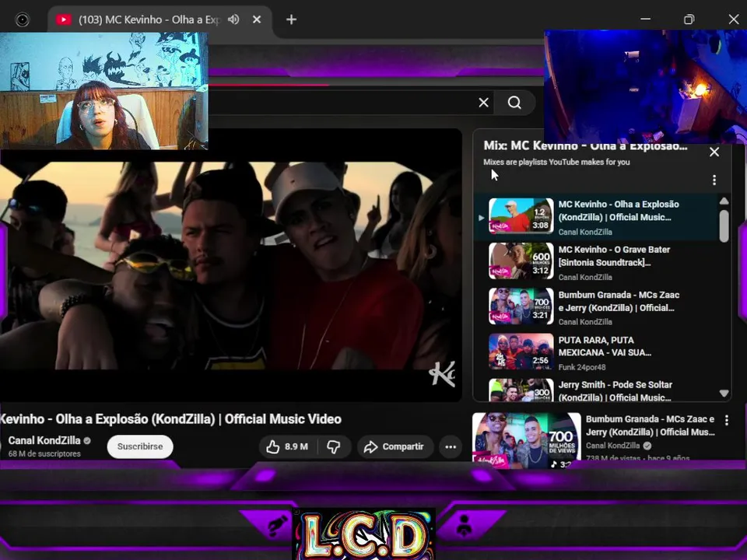Click the purple person icon beside the L.C.D logo

click(464, 525)
